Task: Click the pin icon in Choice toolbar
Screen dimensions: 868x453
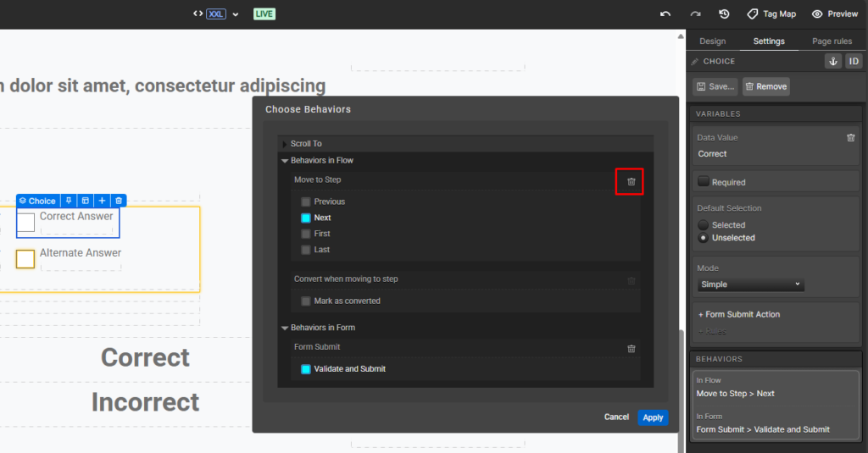Action: pyautogui.click(x=69, y=201)
